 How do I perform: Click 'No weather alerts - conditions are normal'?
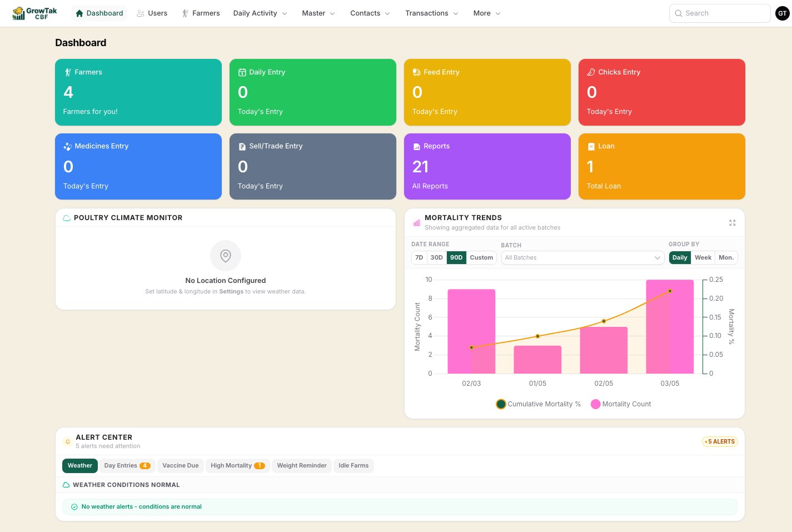pos(141,507)
